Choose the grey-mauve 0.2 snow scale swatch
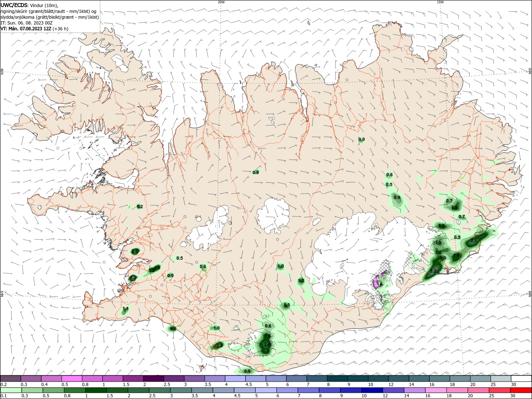532x399 pixels. pyautogui.click(x=11, y=379)
